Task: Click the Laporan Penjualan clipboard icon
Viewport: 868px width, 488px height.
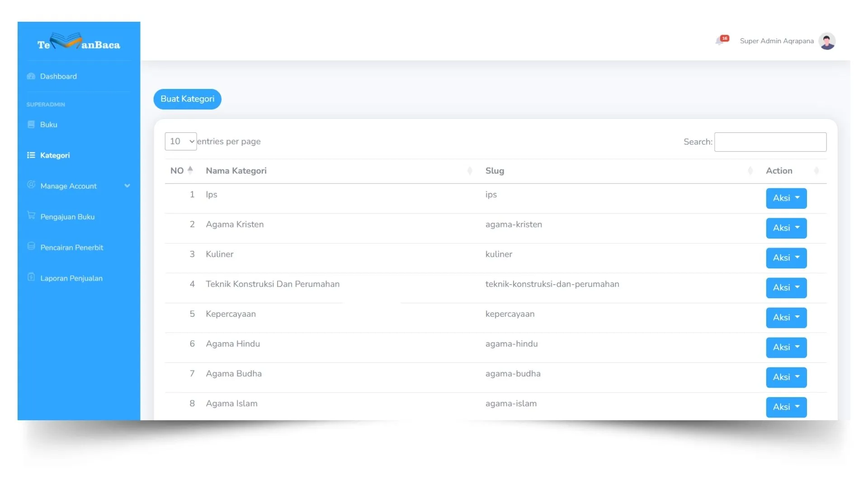Action: click(31, 277)
